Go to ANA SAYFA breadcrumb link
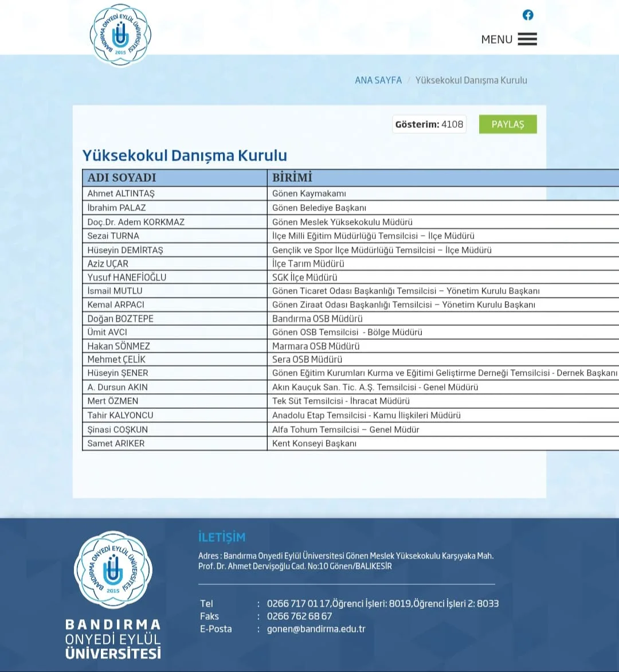Screen dimensions: 619x672 tap(378, 80)
